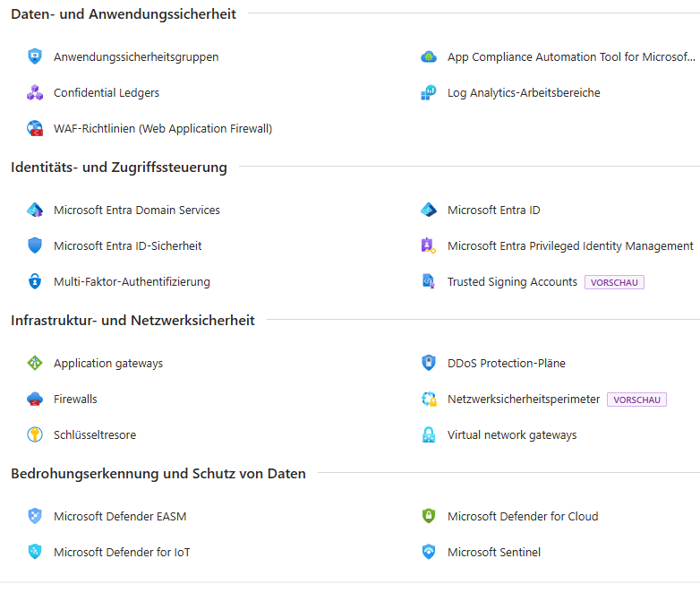The image size is (700, 593).
Task: Open Firewalls service link
Action: click(75, 399)
